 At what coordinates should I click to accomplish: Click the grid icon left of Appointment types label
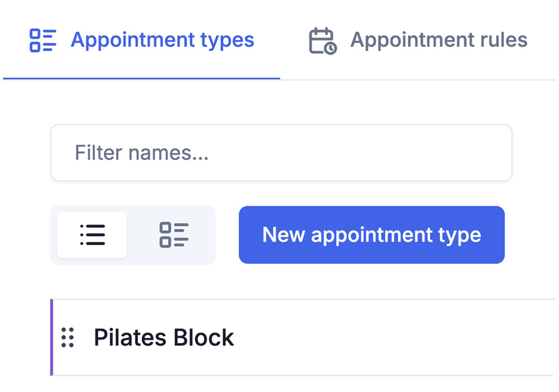coord(41,39)
